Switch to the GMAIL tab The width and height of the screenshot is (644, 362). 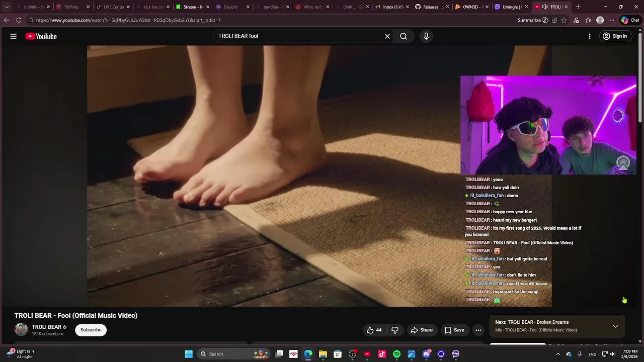[x=352, y=7]
